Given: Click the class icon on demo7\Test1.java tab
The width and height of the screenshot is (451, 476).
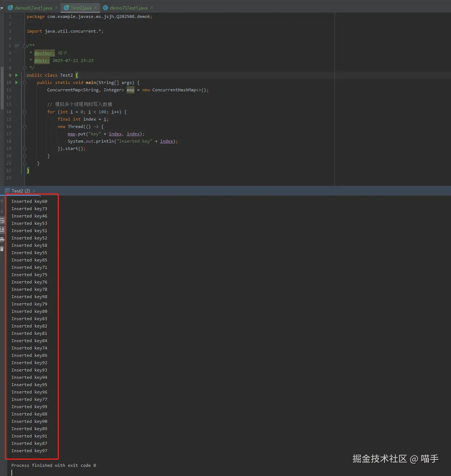Looking at the screenshot, I should coord(106,8).
